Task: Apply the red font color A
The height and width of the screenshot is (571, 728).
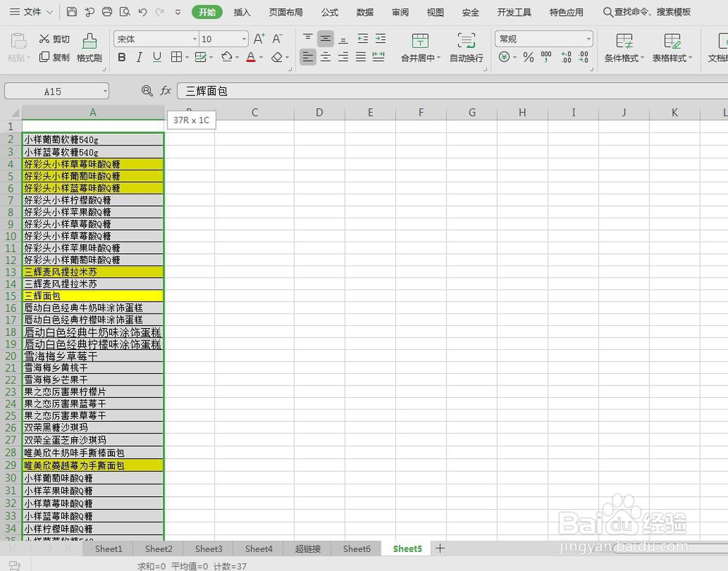Action: point(250,57)
